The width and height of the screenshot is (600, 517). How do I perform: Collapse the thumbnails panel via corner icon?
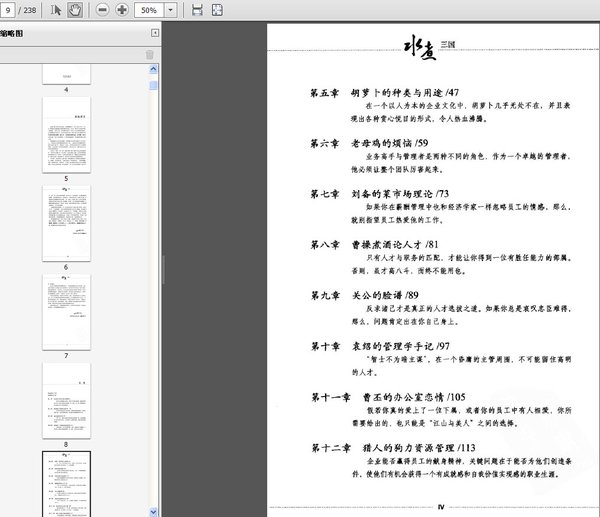155,33
